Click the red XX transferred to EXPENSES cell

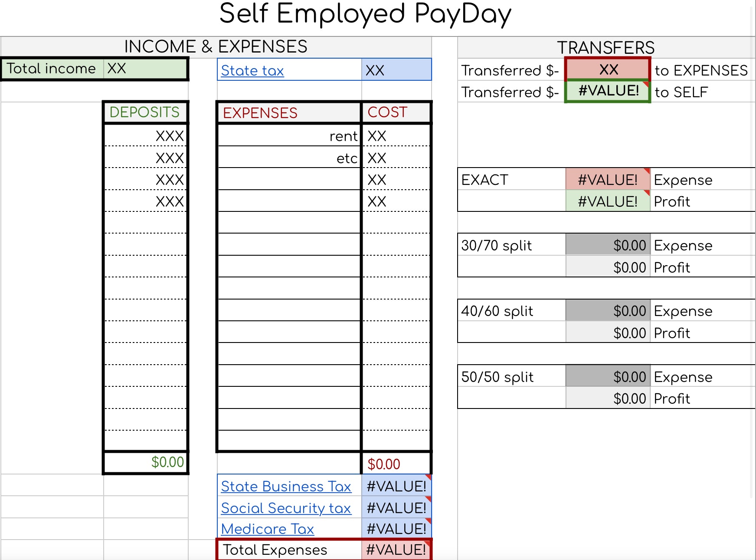(x=608, y=69)
